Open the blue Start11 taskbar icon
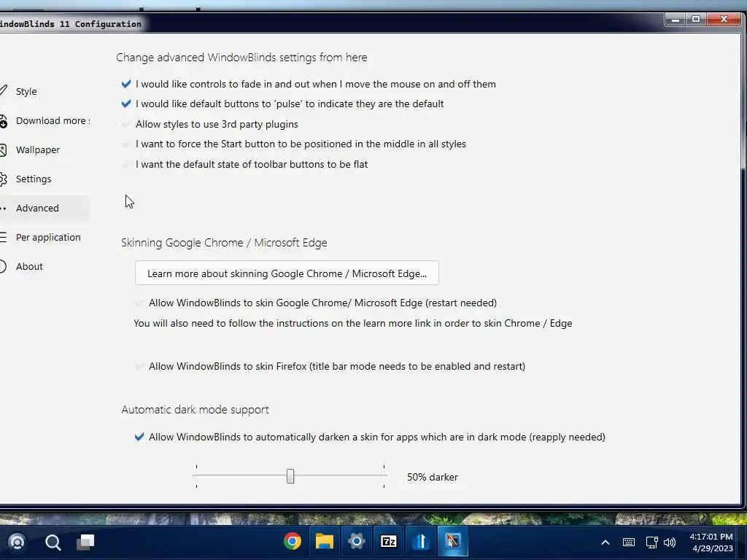This screenshot has height=560, width=747. (x=421, y=542)
